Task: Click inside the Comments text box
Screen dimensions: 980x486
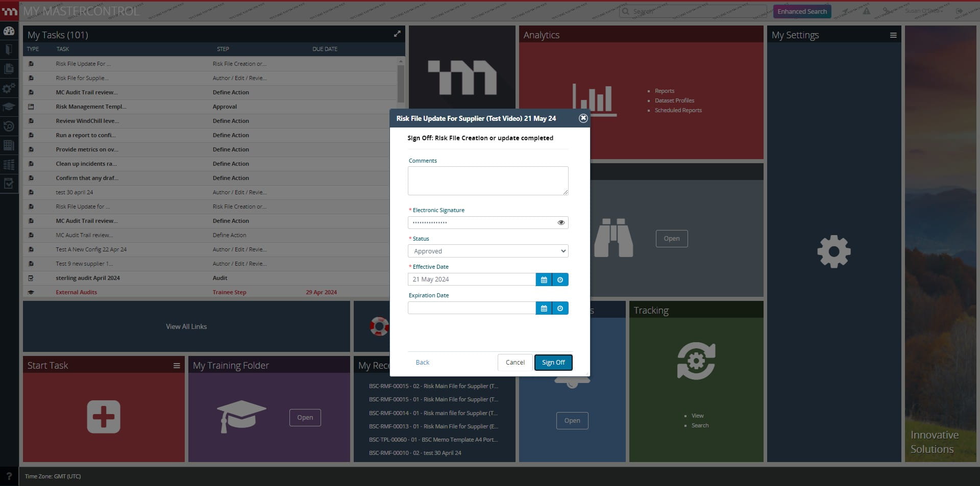Action: click(487, 181)
